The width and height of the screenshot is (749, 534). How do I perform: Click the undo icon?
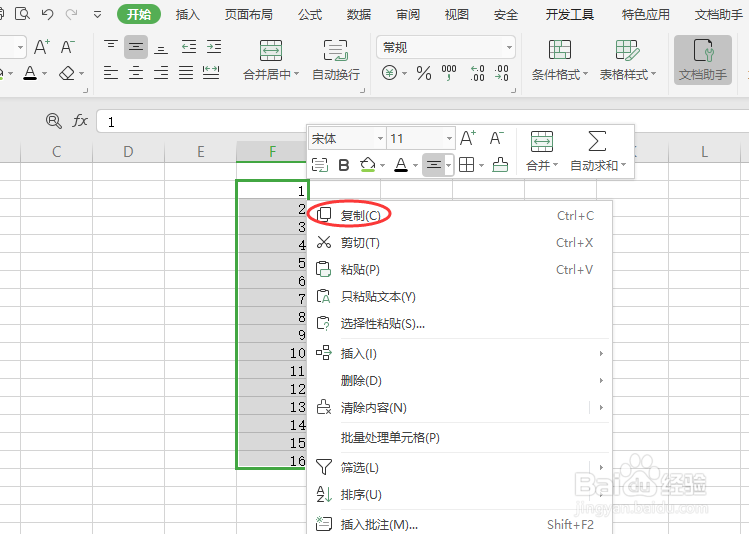(47, 14)
